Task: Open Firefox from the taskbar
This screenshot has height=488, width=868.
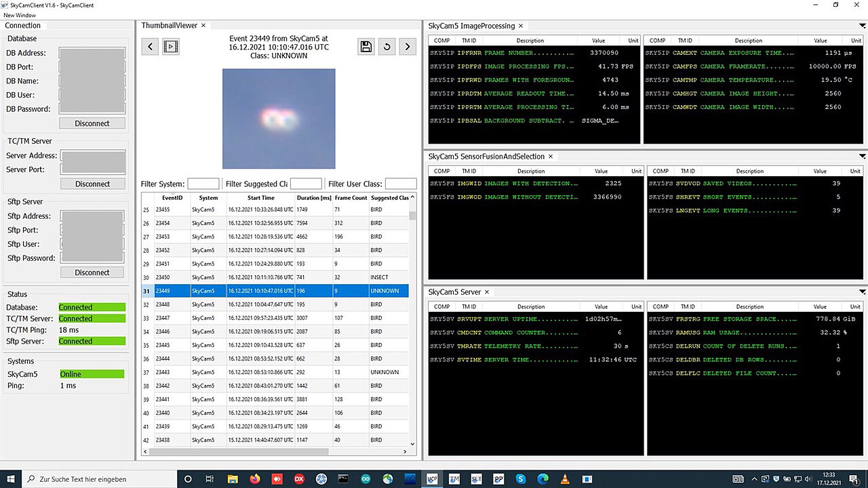Action: coord(254,479)
